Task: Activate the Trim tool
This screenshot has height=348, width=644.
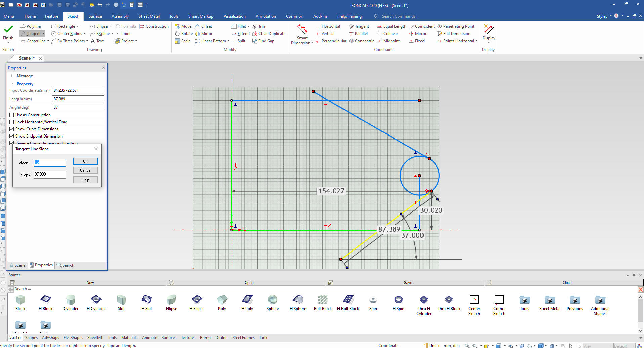Action: click(x=259, y=26)
